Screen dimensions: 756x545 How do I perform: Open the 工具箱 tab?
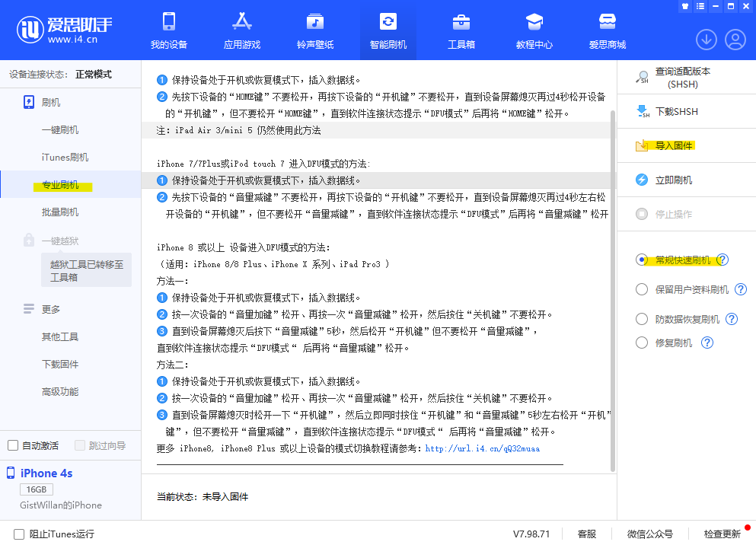[x=461, y=30]
